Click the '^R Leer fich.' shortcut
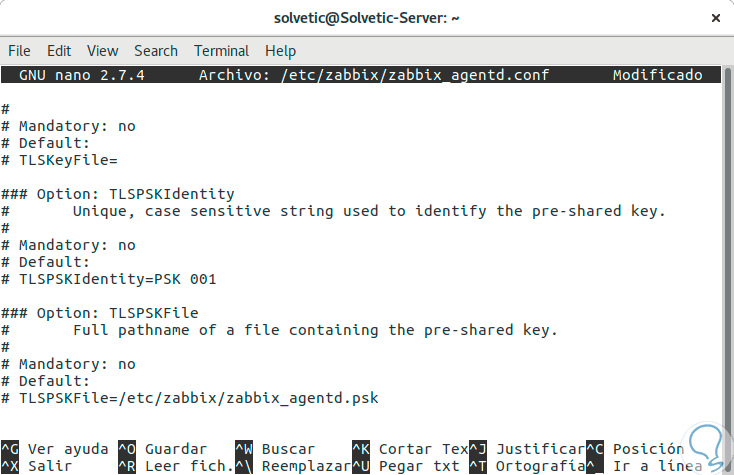Image resolution: width=734 pixels, height=475 pixels. point(176,466)
